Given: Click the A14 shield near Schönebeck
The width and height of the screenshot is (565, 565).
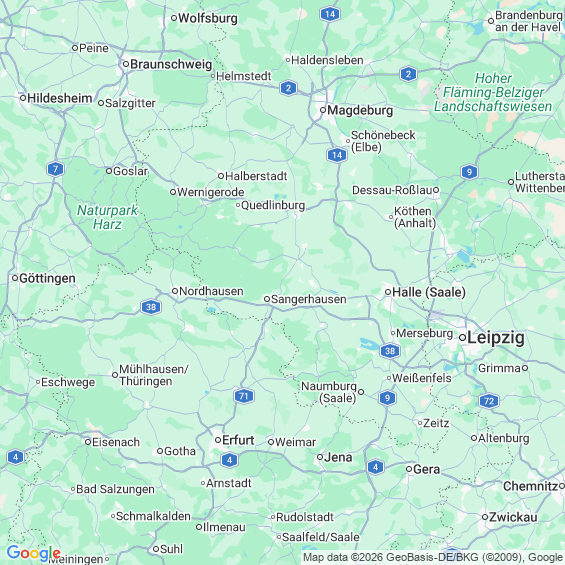Looking at the screenshot, I should coord(337,155).
